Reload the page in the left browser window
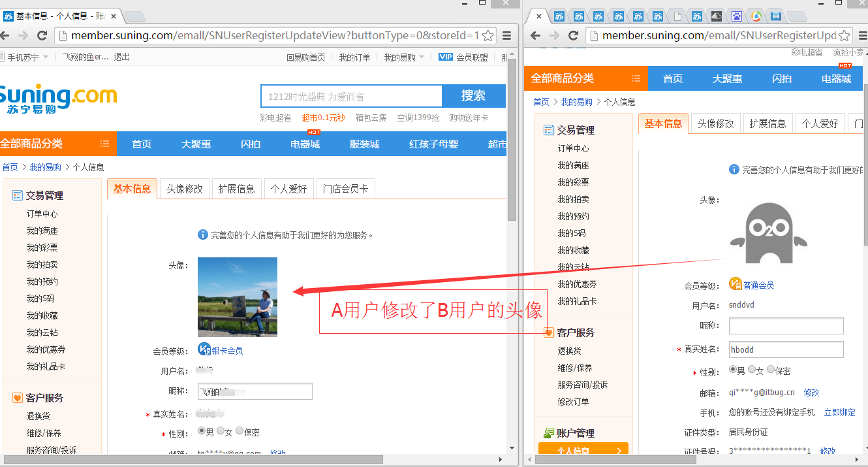Viewport: 868px width, 467px height. click(x=42, y=35)
